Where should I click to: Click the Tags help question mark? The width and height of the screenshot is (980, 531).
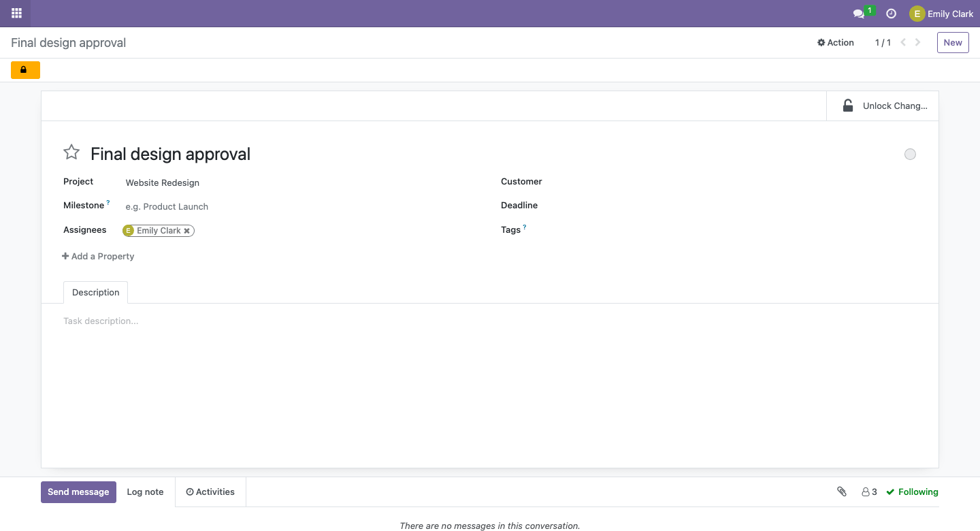coord(525,227)
